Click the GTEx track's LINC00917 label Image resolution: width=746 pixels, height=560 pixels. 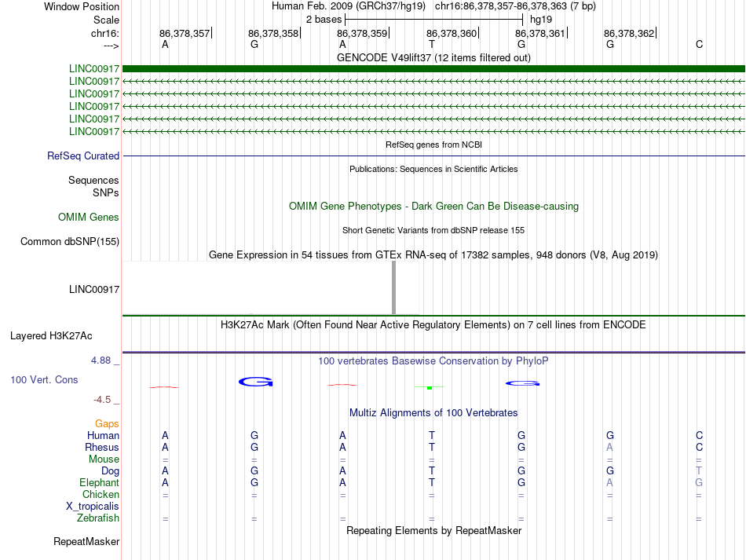(94, 289)
